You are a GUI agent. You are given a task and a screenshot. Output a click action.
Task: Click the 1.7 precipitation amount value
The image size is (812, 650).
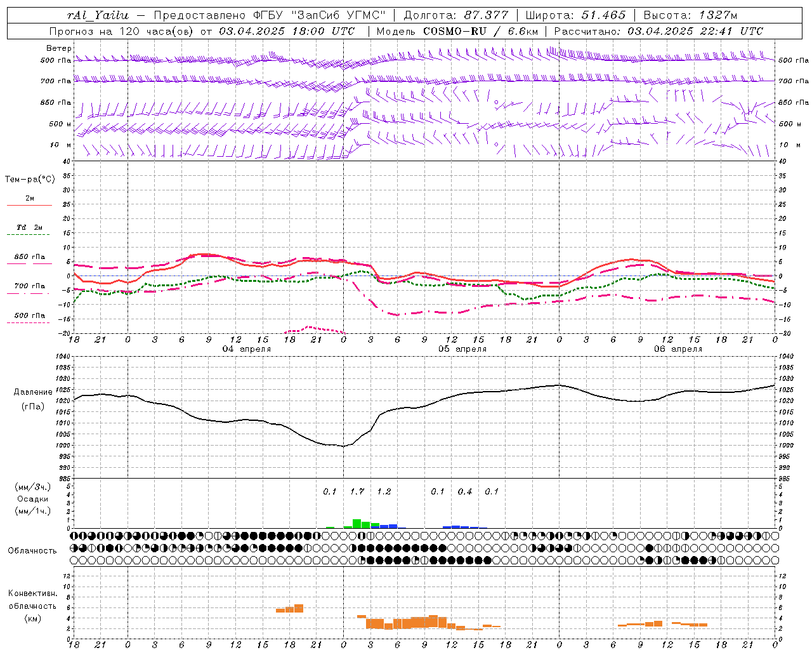[357, 492]
